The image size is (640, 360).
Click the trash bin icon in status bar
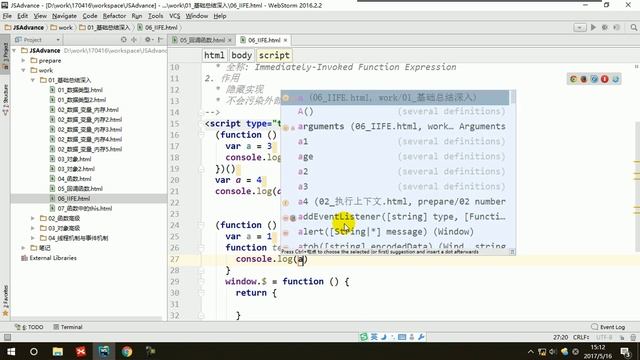point(633,338)
